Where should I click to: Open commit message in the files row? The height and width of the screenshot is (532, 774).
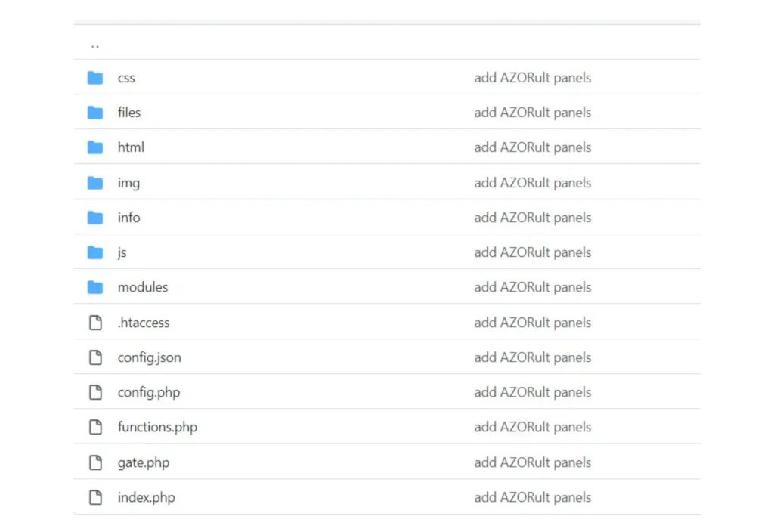pyautogui.click(x=533, y=113)
